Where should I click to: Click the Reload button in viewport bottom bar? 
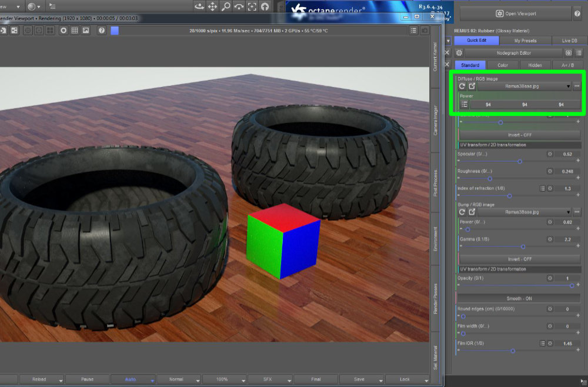pos(39,379)
